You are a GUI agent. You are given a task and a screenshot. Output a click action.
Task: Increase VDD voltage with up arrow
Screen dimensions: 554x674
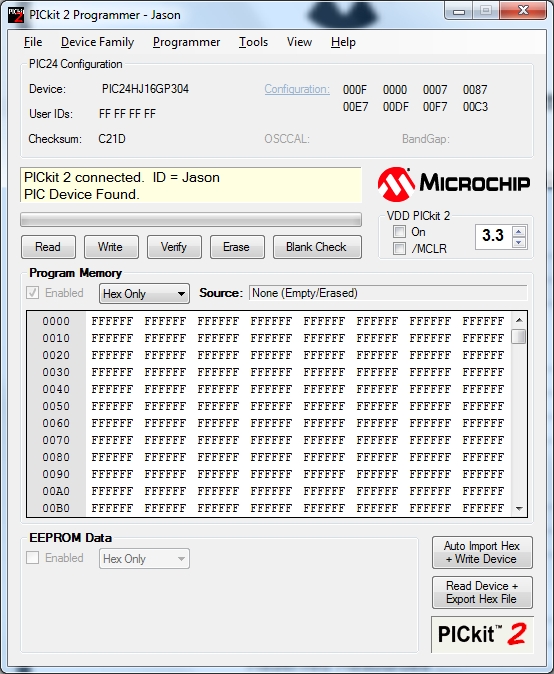click(x=519, y=232)
